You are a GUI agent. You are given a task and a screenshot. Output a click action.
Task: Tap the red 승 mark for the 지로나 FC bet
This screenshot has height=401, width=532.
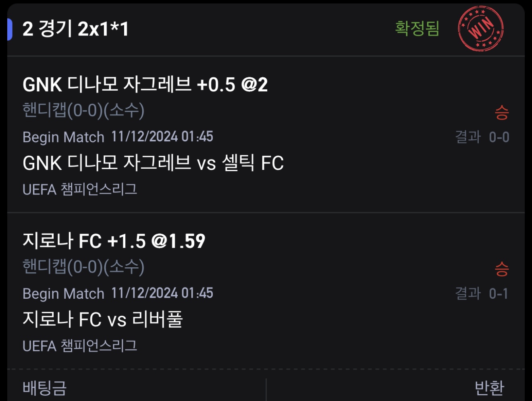tap(501, 269)
